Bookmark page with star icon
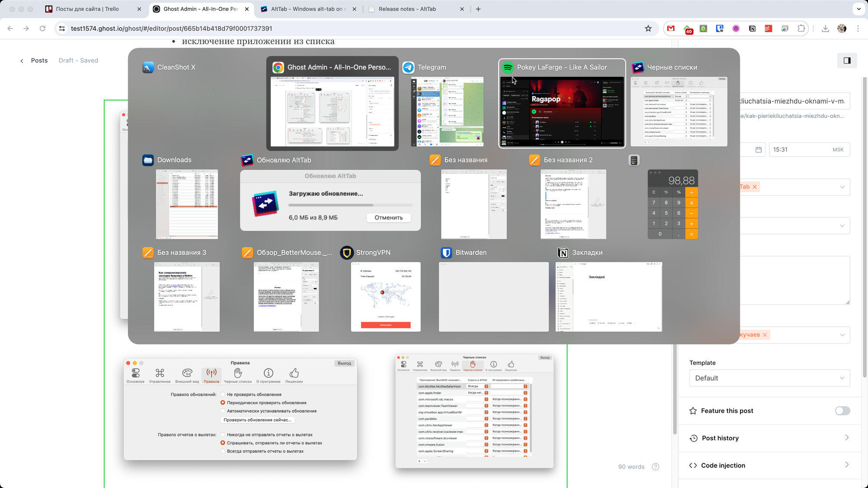This screenshot has width=868, height=488. (x=648, y=28)
